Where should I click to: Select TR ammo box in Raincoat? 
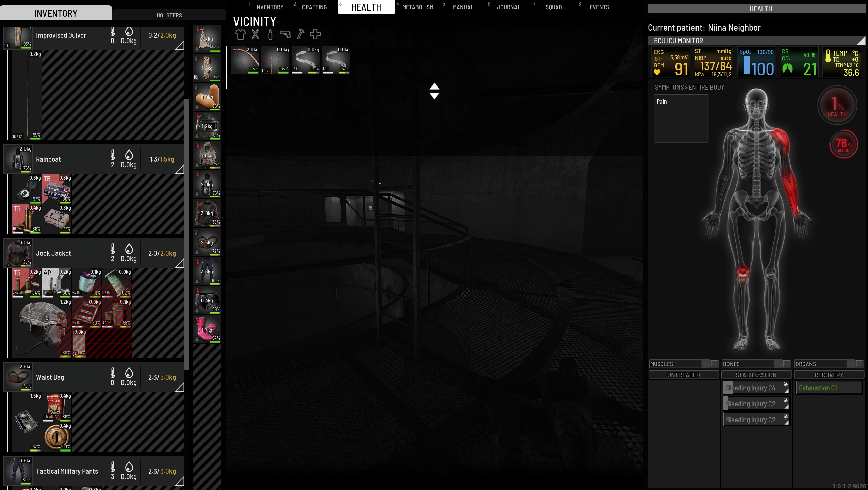(56, 189)
